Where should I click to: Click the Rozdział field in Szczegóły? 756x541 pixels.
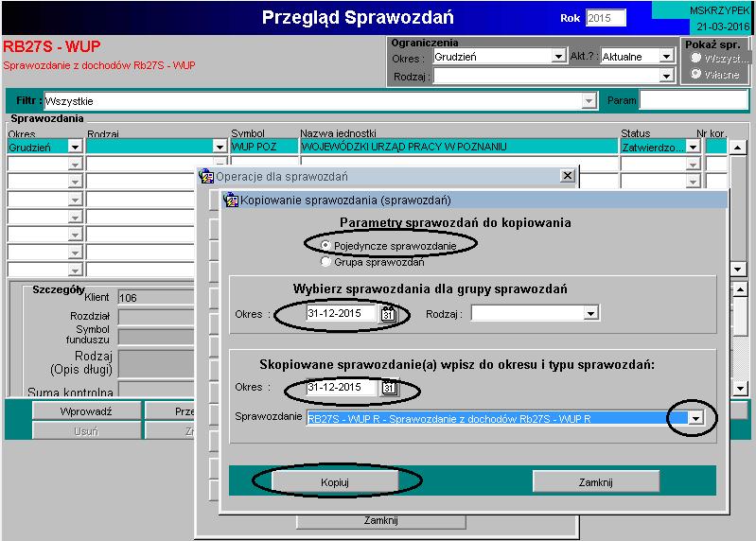[156, 317]
